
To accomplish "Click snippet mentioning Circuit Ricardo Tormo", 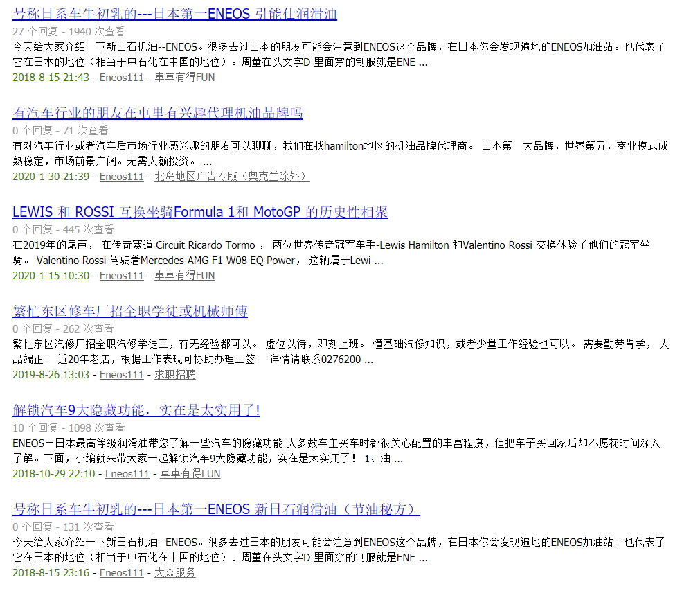I will tap(331, 252).
